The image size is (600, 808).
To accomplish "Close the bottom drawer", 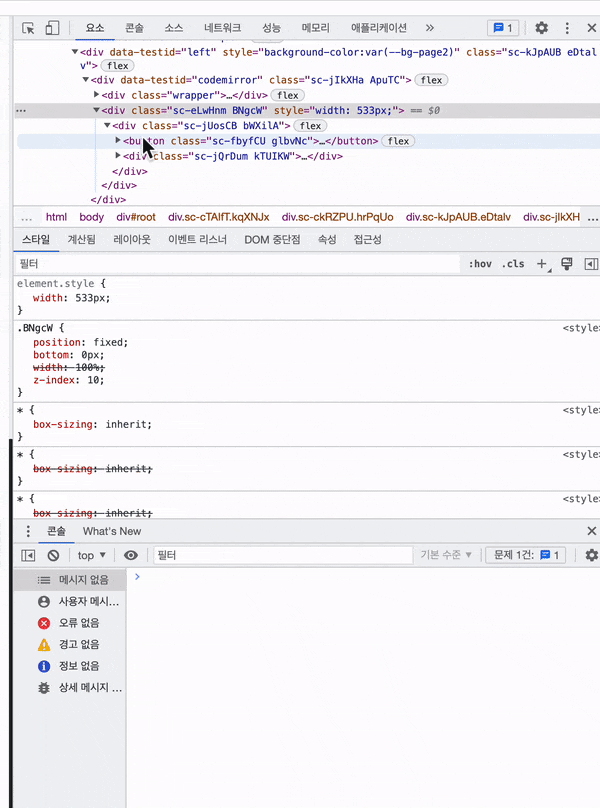I will [591, 531].
